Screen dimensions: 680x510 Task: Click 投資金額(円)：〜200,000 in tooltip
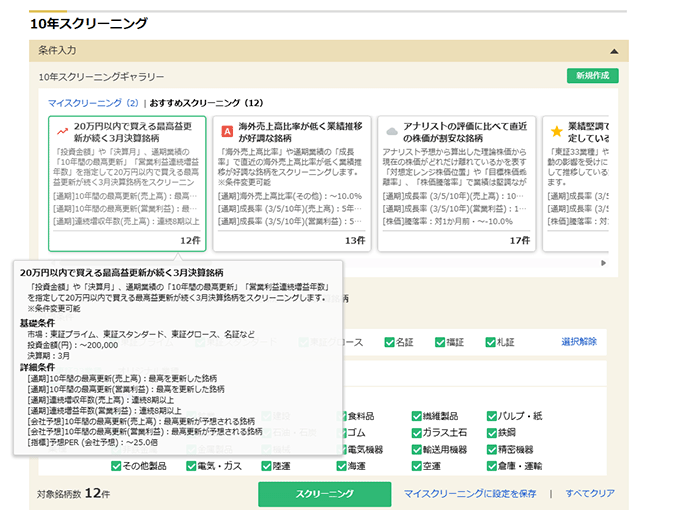tap(73, 345)
